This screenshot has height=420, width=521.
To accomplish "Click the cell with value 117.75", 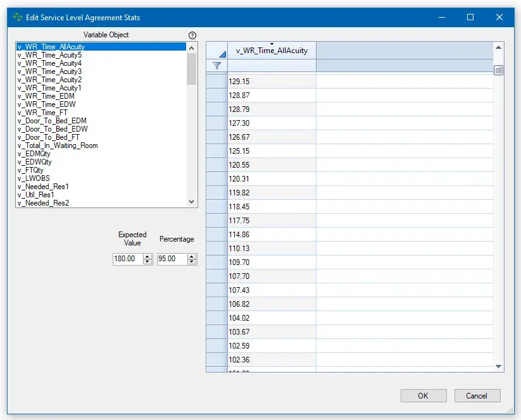I will coord(272,221).
